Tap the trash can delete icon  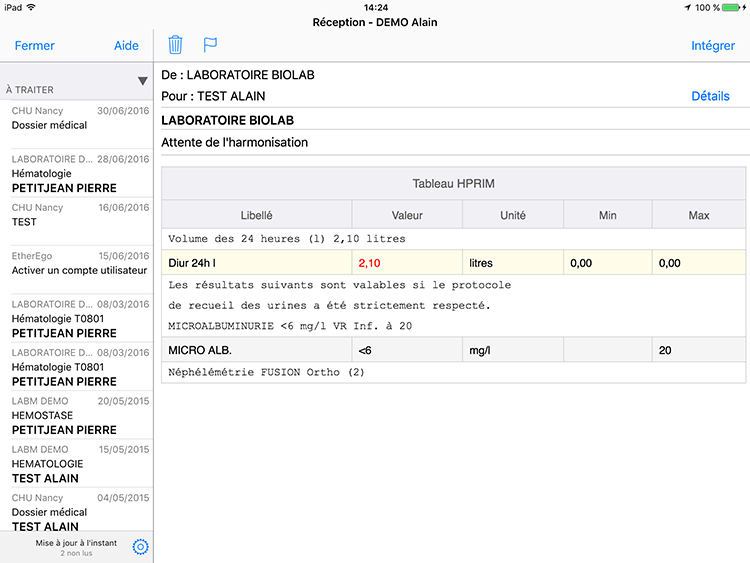[175, 45]
